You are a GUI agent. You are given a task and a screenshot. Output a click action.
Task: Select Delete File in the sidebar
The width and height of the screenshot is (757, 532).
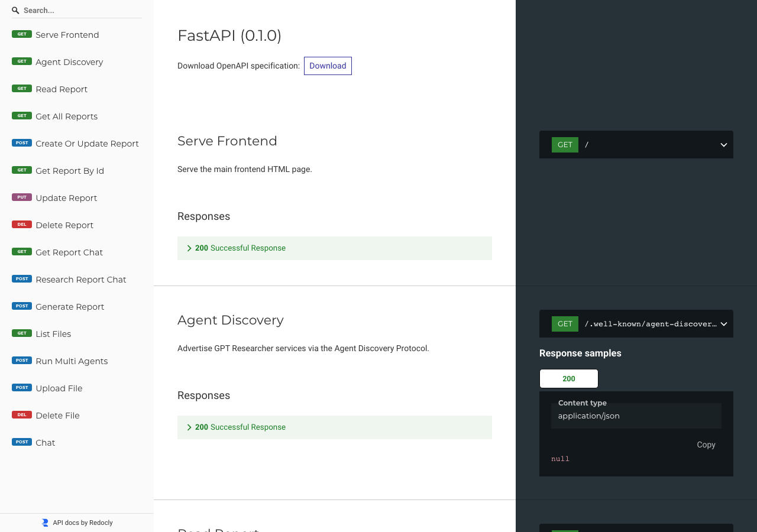tap(77, 416)
